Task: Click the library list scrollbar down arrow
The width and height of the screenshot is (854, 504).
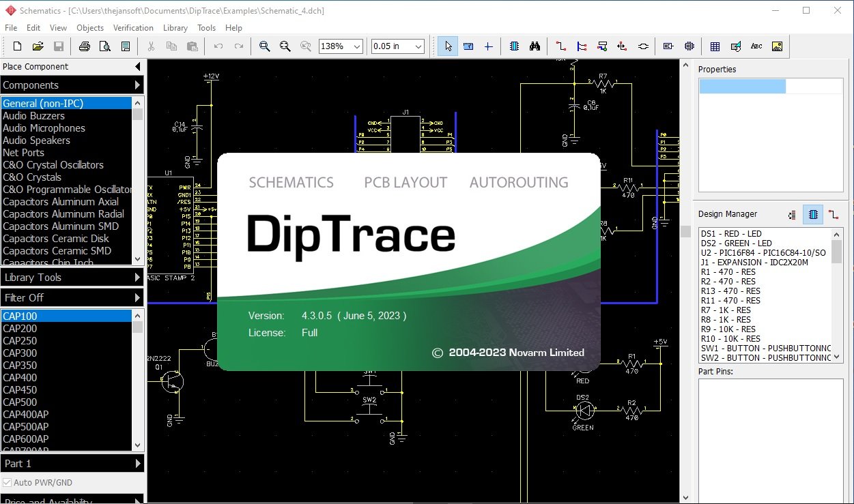Action: click(138, 259)
